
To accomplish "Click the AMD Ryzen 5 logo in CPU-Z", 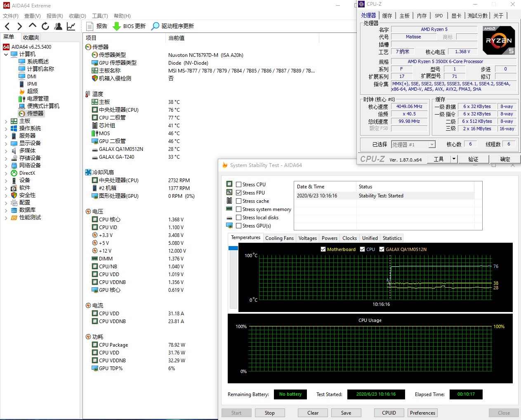I will coord(499,40).
